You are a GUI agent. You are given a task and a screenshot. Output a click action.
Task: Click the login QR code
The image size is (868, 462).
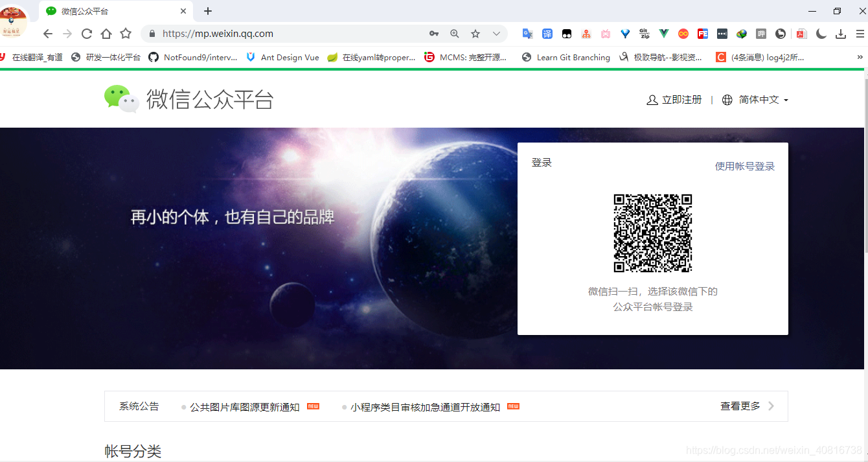[x=653, y=233]
